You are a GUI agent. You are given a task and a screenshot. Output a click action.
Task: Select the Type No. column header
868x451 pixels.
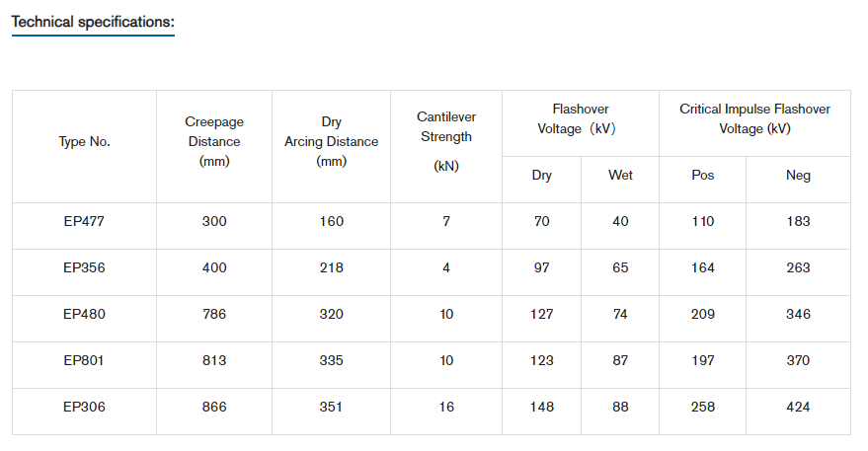[x=84, y=142]
